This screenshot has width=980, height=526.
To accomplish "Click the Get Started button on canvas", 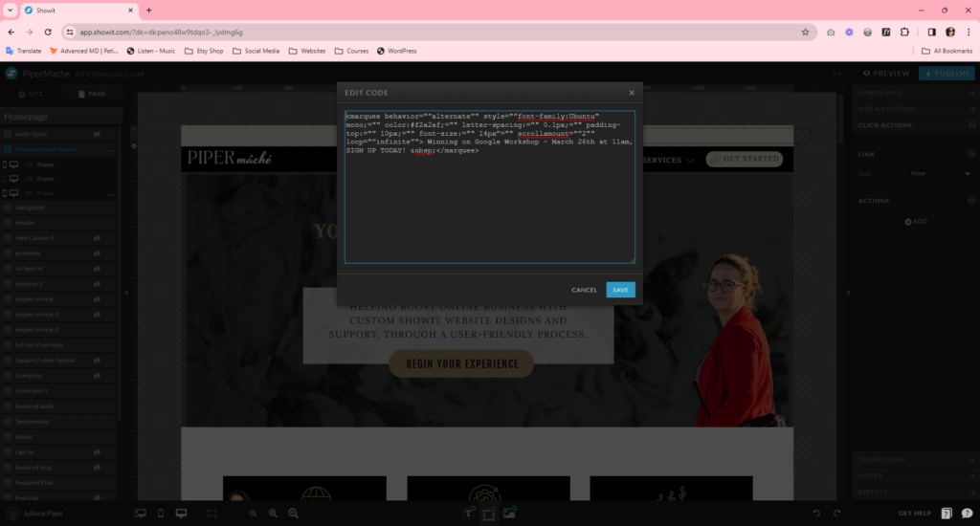I will coord(745,160).
